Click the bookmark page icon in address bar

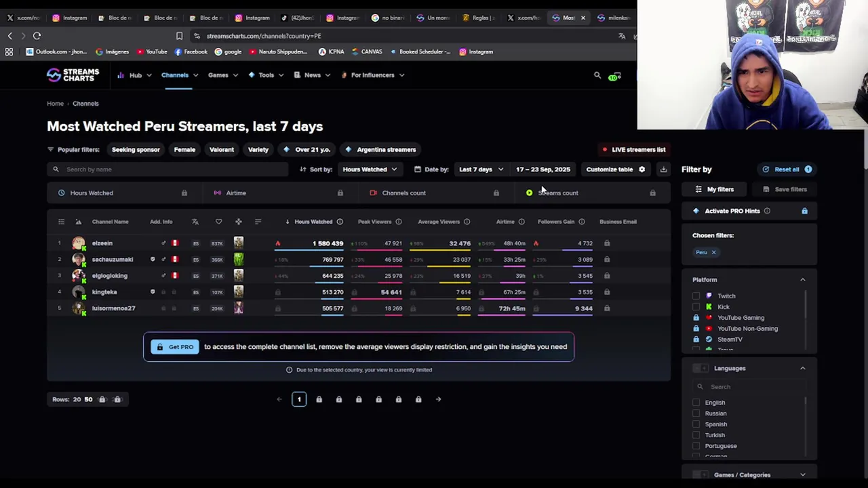pyautogui.click(x=179, y=36)
